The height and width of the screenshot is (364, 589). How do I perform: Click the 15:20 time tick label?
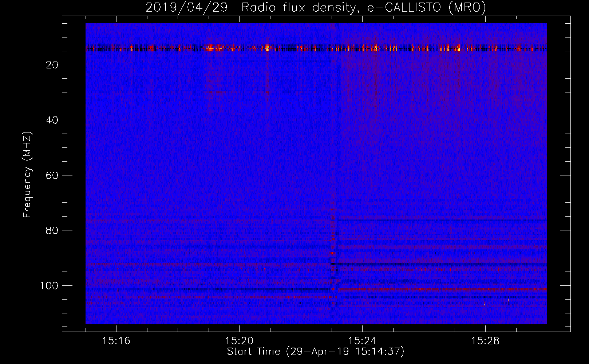tap(239, 341)
